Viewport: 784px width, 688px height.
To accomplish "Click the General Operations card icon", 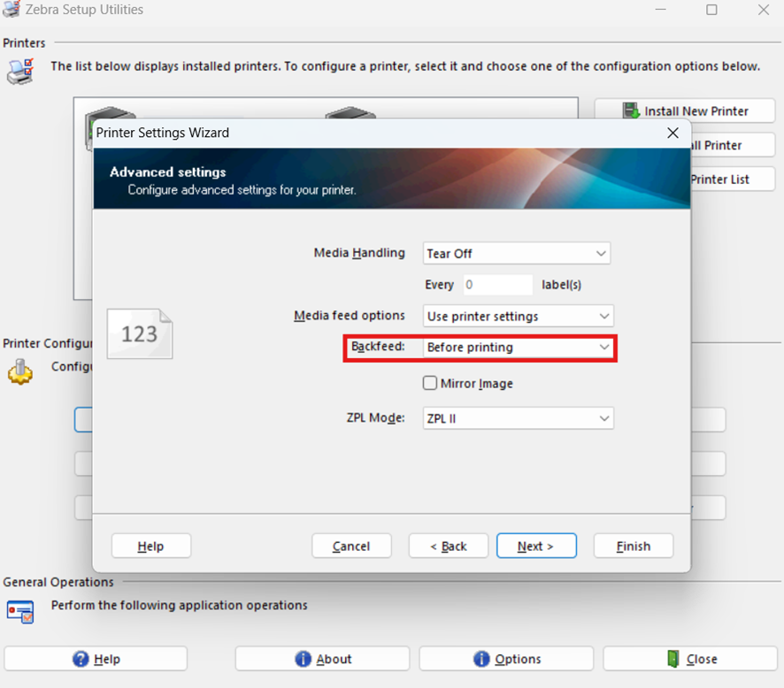I will coord(20,612).
